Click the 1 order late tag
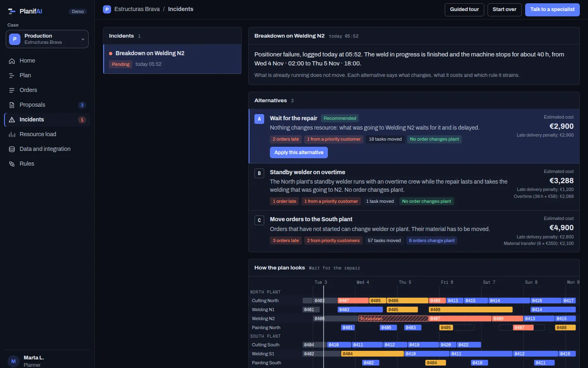 coord(285,201)
